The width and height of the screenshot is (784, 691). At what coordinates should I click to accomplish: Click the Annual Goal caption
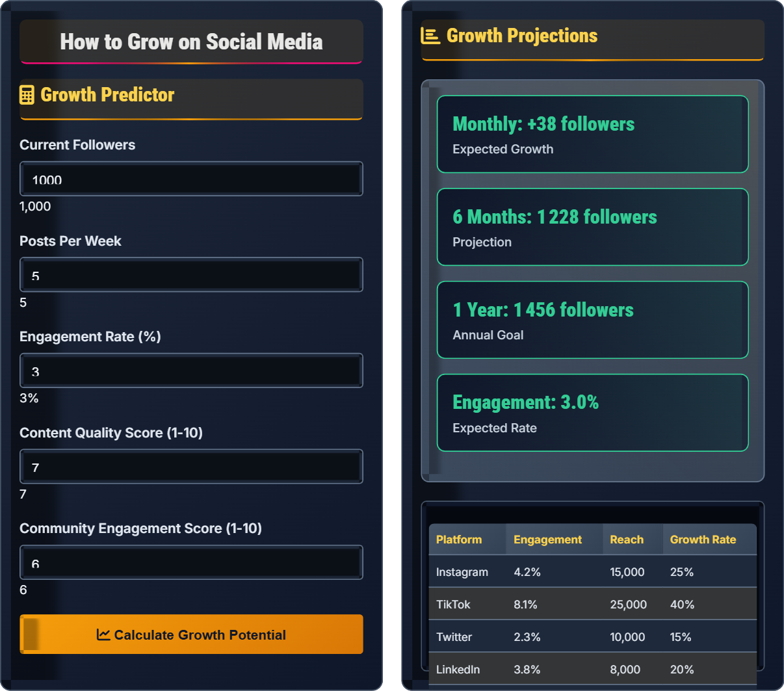488,335
